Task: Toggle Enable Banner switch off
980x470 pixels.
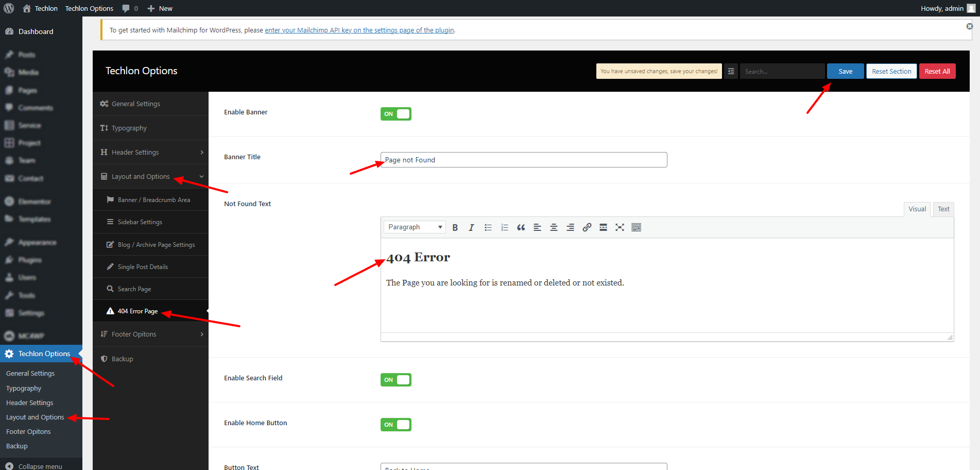Action: tap(396, 114)
